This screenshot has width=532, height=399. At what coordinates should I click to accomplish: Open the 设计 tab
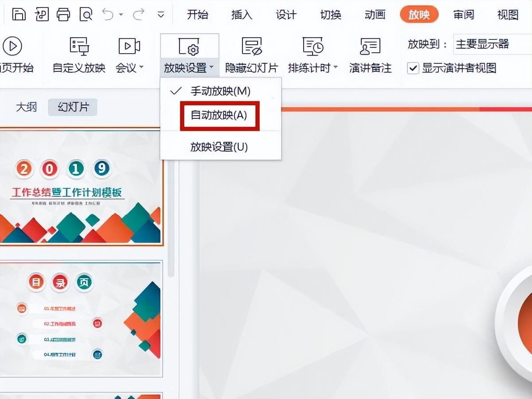click(x=286, y=15)
